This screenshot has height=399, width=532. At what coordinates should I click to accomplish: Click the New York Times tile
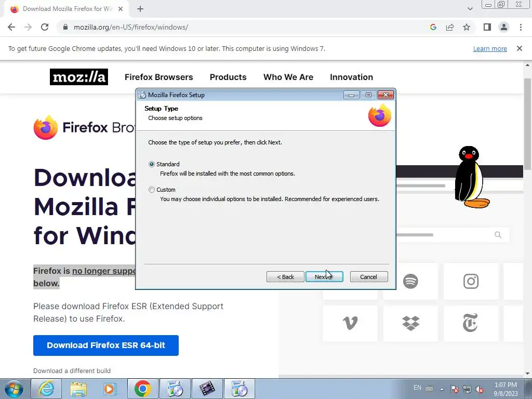471,323
